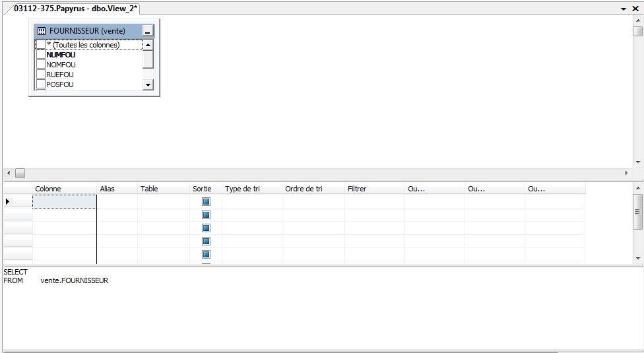The width and height of the screenshot is (644, 353).
Task: Click the table icon in FOURNISSEUR title bar
Action: tap(41, 31)
